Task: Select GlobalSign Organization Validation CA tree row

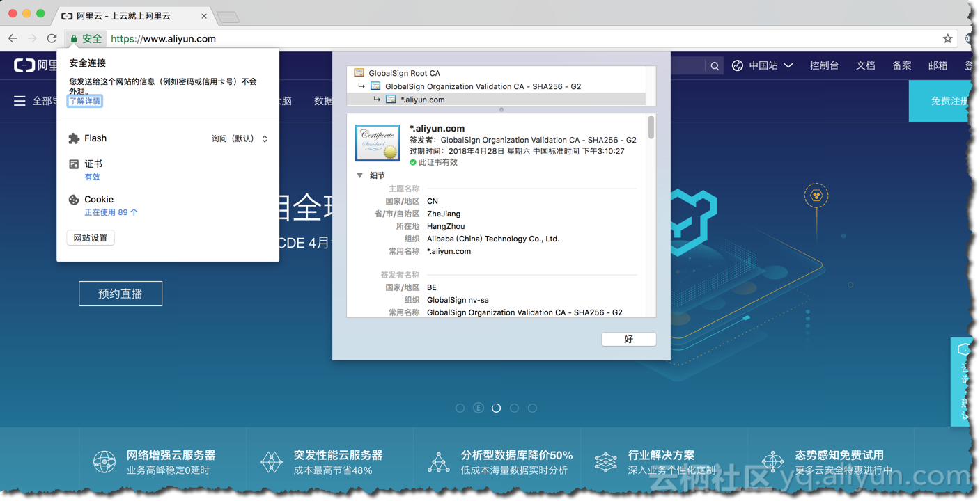Action: [x=496, y=86]
